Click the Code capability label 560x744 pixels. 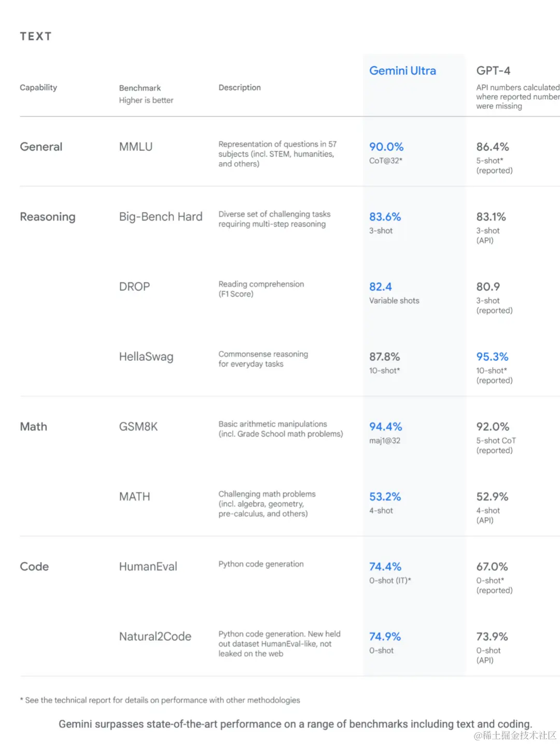(34, 567)
